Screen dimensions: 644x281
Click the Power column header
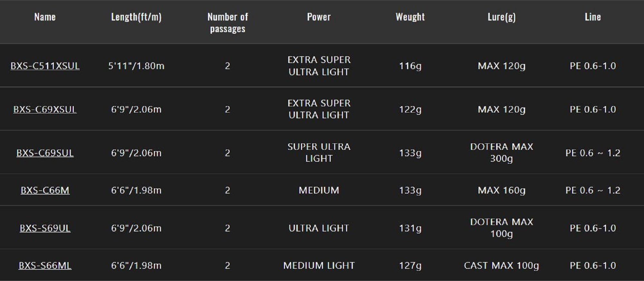click(319, 17)
